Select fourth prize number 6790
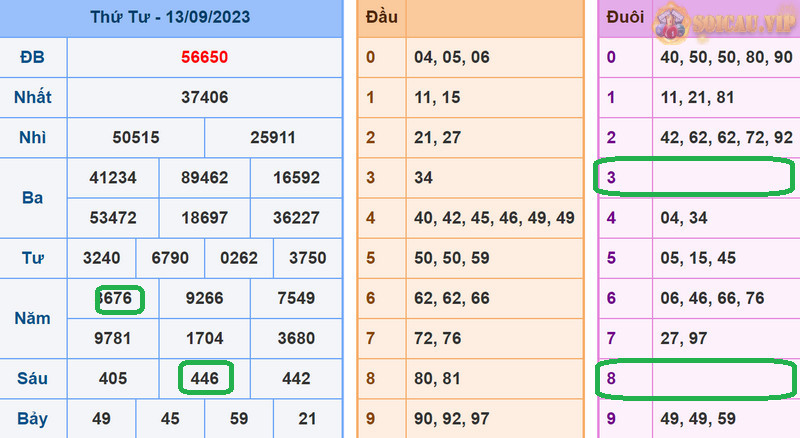 click(170, 258)
